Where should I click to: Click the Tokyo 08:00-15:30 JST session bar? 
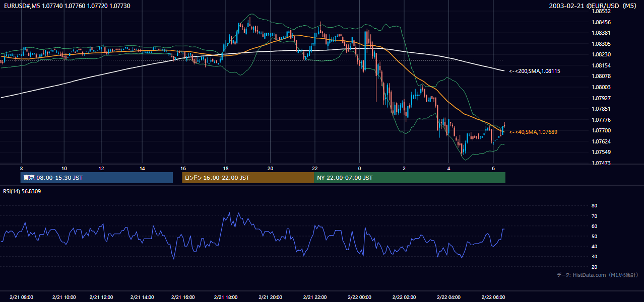click(96, 178)
